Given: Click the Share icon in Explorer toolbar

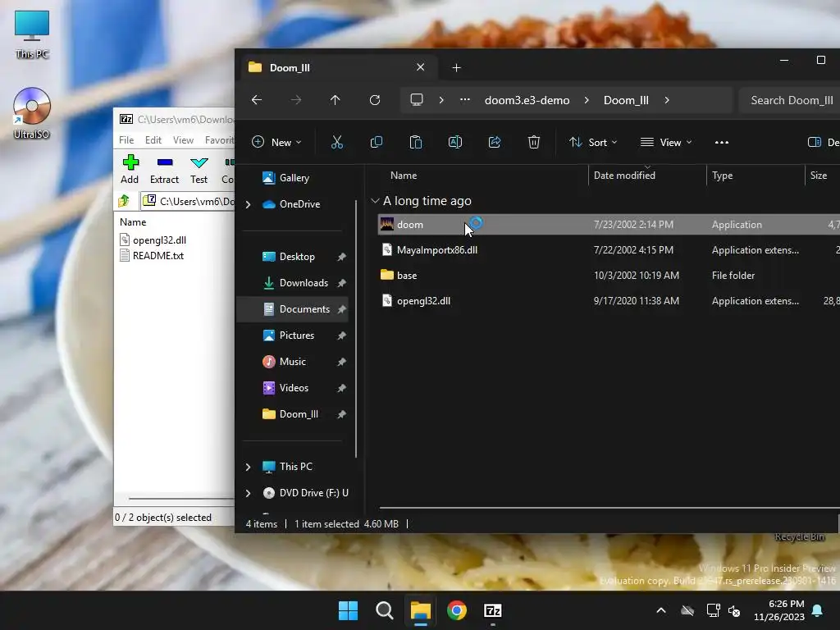Looking at the screenshot, I should click(495, 142).
